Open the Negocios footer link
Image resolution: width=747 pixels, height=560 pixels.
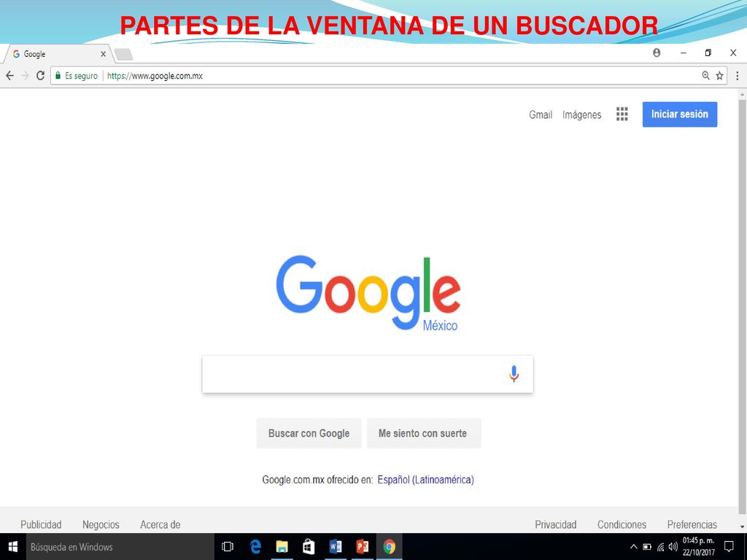pyautogui.click(x=101, y=524)
